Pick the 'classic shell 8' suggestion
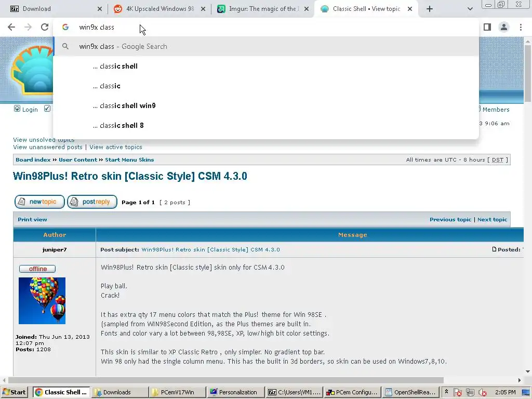 pos(266,125)
